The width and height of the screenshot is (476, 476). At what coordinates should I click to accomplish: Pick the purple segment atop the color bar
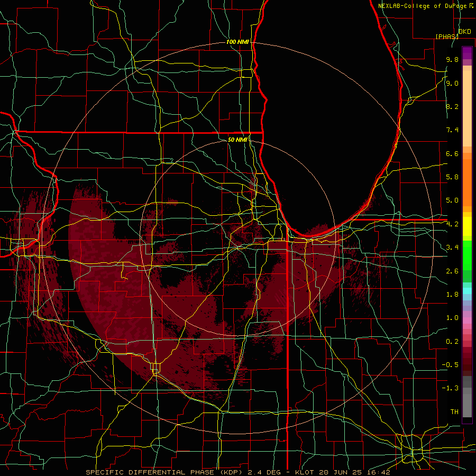[467, 53]
